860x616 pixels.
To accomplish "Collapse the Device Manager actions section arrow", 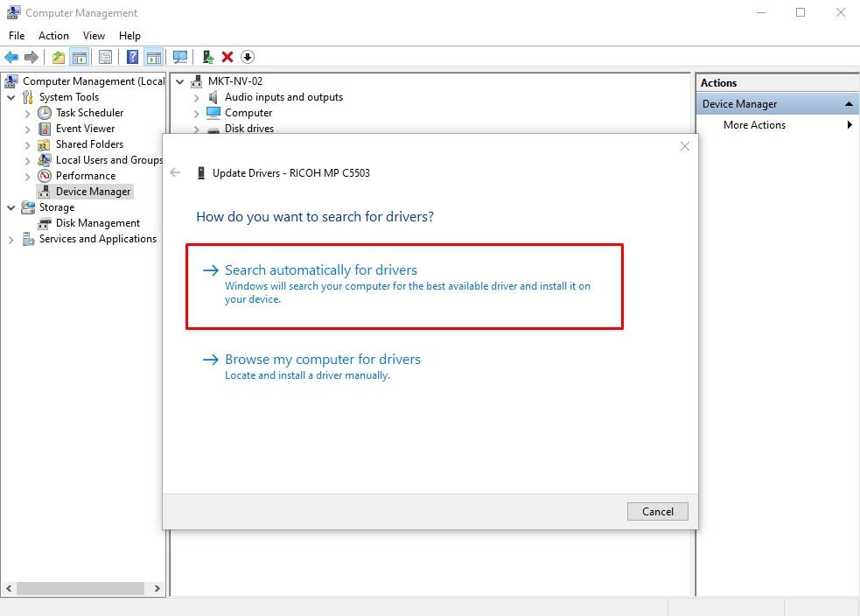I will [x=849, y=103].
